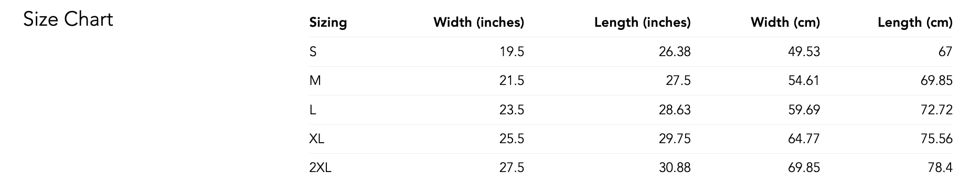Select the XL size row label
Screen dimensions: 980x193
tap(317, 139)
